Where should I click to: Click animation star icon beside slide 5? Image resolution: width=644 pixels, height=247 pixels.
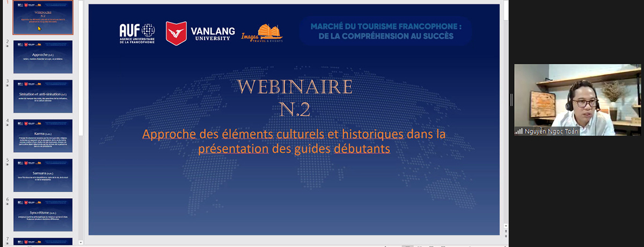click(x=7, y=165)
